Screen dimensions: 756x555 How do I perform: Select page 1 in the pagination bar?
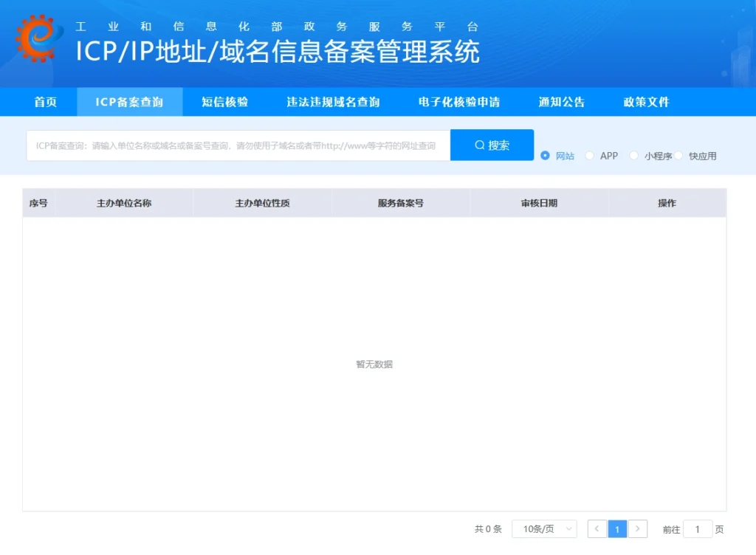click(x=617, y=529)
